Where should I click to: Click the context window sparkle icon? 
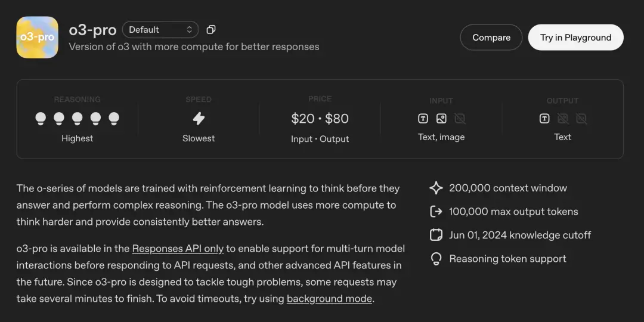coord(436,188)
